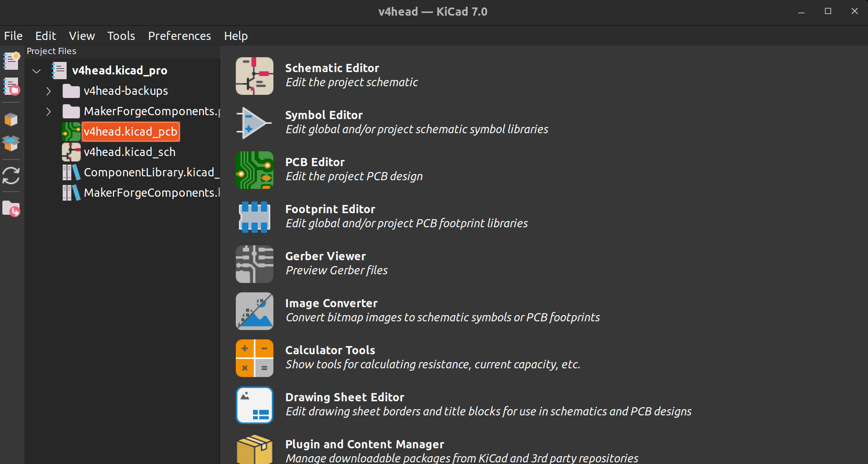Open the Image Converter icon
Viewport: 868px width, 464px height.
tap(254, 311)
